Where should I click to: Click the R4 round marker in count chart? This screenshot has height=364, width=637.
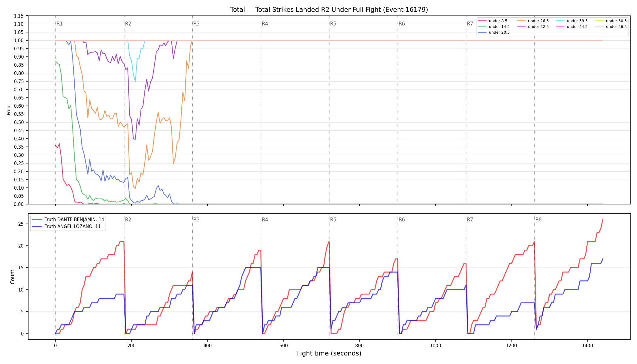(265, 220)
